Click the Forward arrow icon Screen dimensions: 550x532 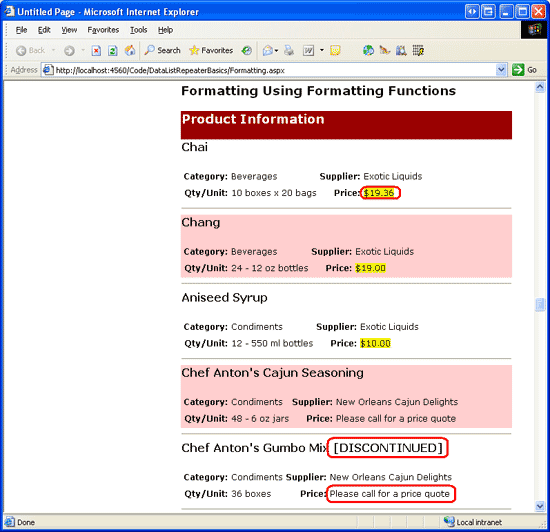point(69,50)
